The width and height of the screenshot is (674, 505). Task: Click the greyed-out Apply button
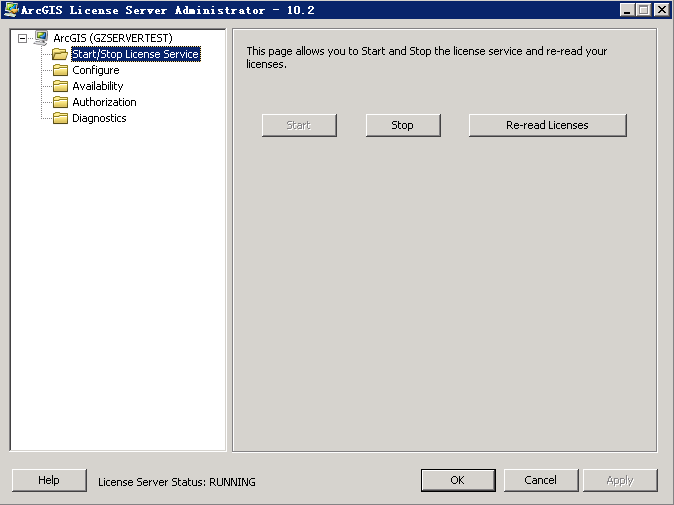(620, 480)
